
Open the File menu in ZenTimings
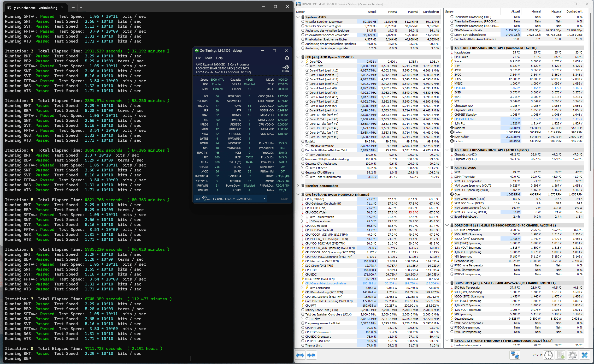pos(198,58)
